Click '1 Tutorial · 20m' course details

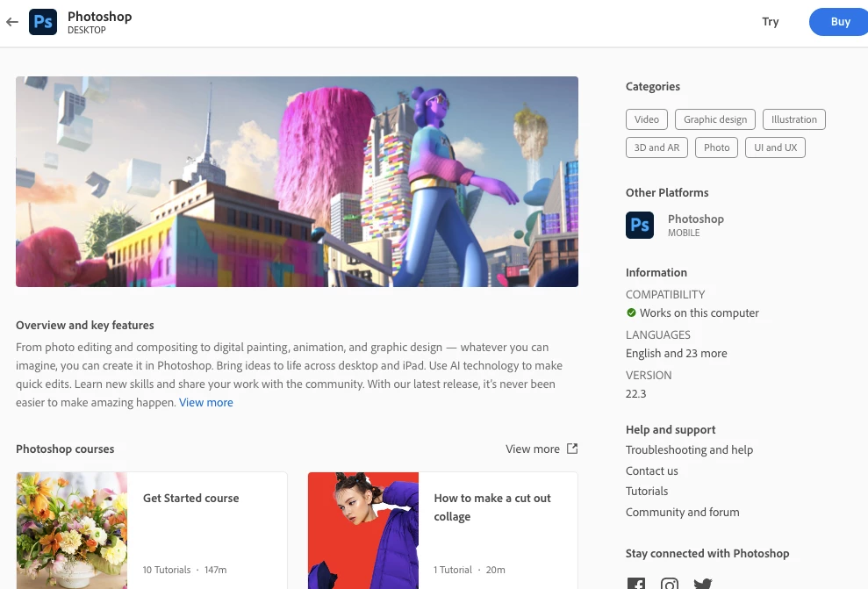470,570
